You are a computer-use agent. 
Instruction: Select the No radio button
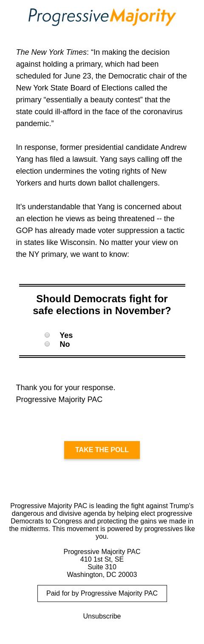pyautogui.click(x=47, y=344)
